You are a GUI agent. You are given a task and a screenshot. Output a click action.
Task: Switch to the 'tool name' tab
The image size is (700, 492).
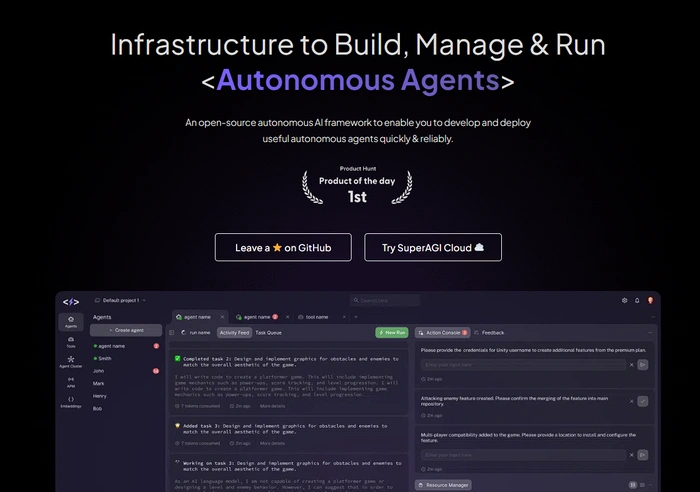313,317
